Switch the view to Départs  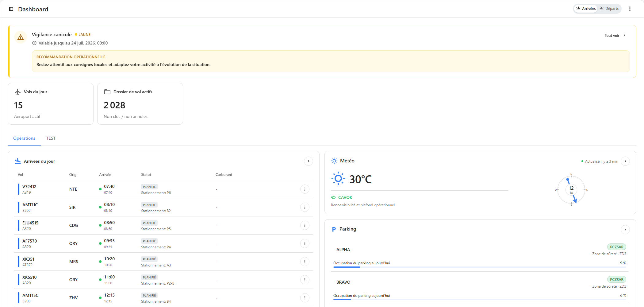609,9
